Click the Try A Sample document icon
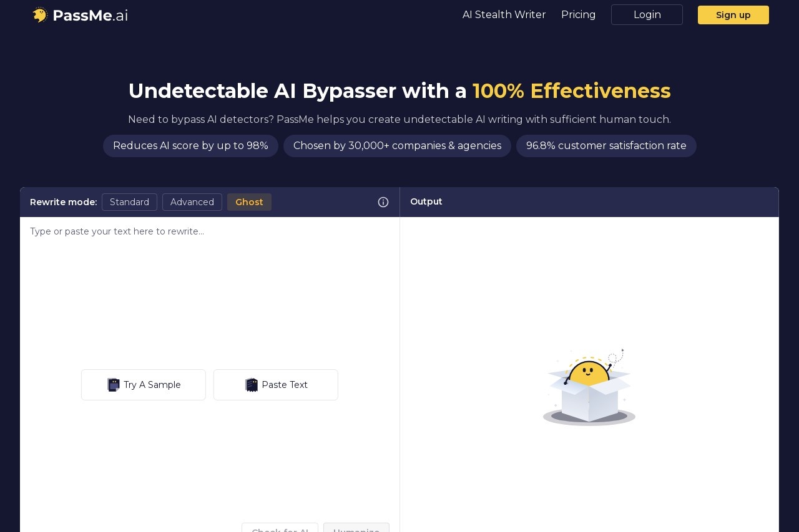This screenshot has width=799, height=532. (x=114, y=385)
